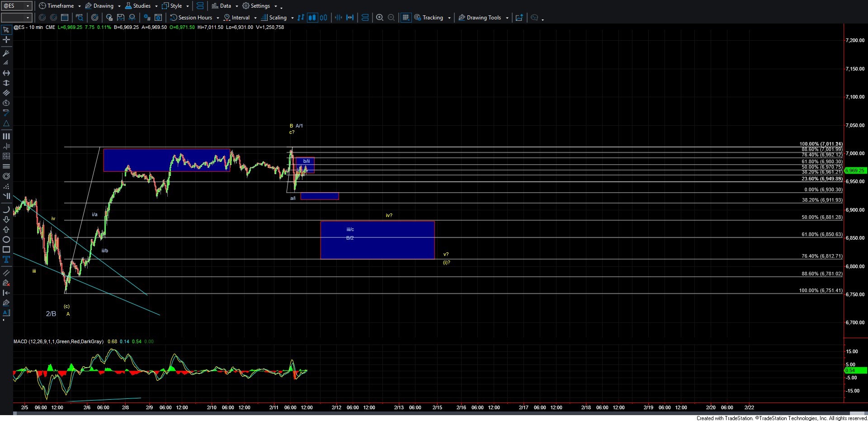This screenshot has height=421, width=868.
Task: Click the Drawing Tools button
Action: pos(483,18)
